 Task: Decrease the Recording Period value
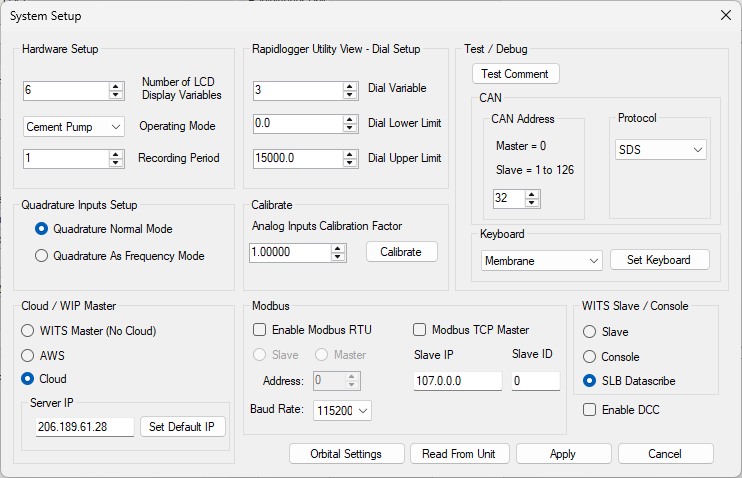pyautogui.click(x=115, y=163)
